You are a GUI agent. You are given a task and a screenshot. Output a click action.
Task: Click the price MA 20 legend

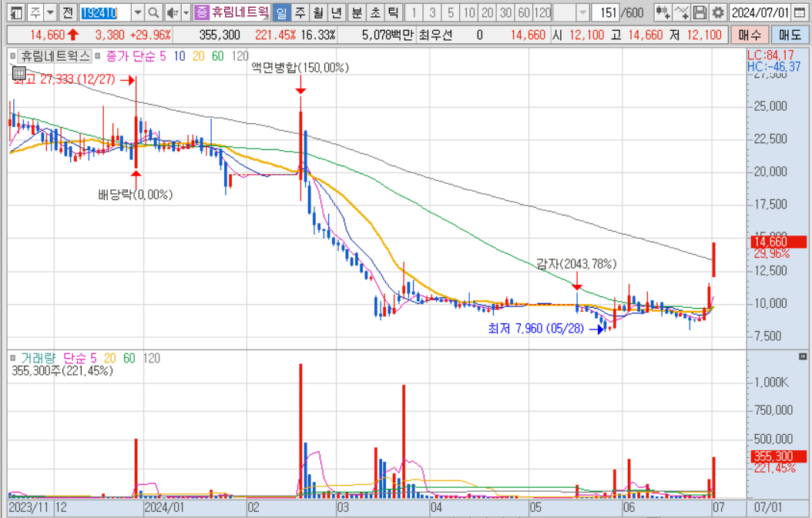pyautogui.click(x=198, y=56)
